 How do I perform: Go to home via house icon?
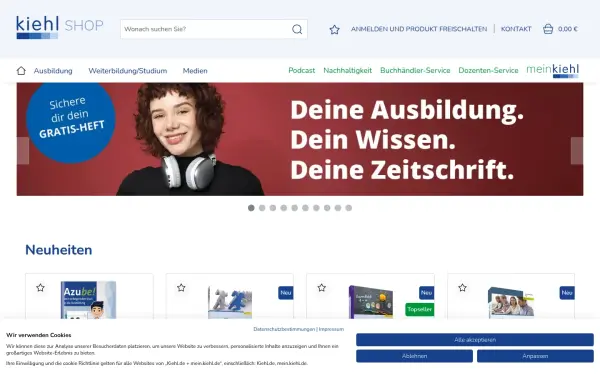coord(21,71)
